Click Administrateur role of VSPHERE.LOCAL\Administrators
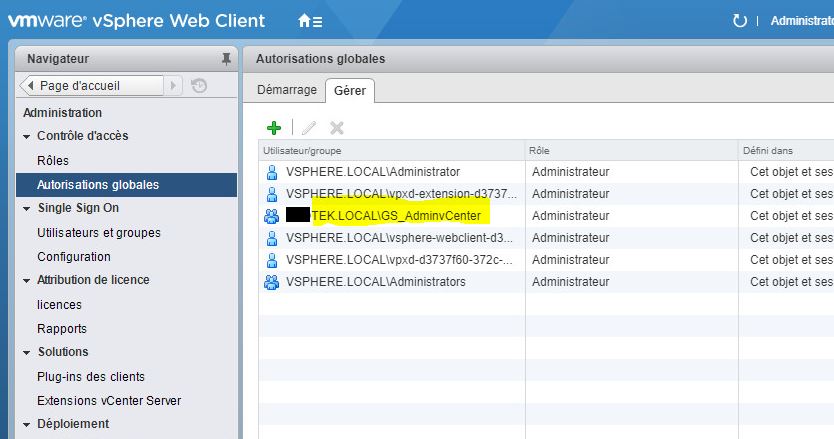 pos(571,282)
